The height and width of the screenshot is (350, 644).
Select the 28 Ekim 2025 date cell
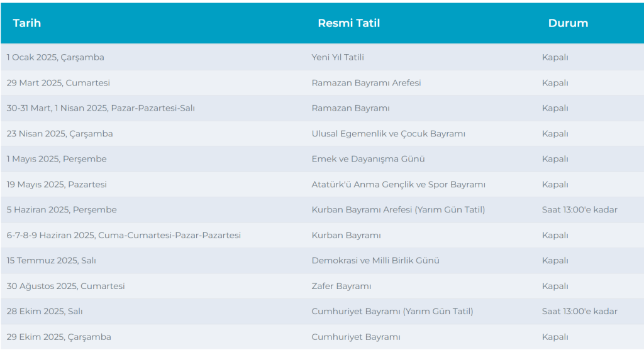click(45, 312)
